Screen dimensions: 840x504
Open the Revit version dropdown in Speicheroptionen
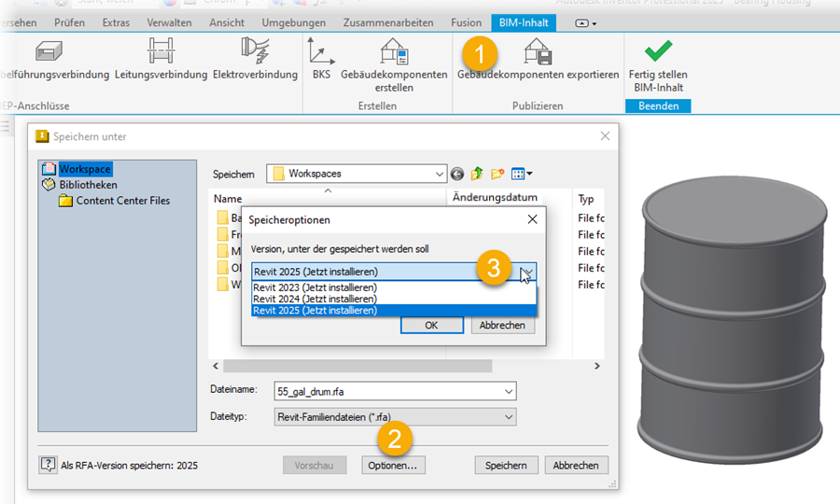click(x=394, y=272)
